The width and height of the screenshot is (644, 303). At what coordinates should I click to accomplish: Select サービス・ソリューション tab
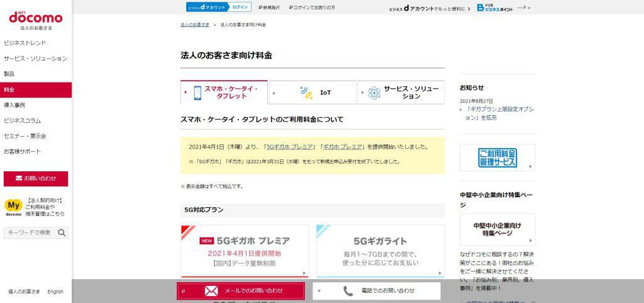(401, 93)
